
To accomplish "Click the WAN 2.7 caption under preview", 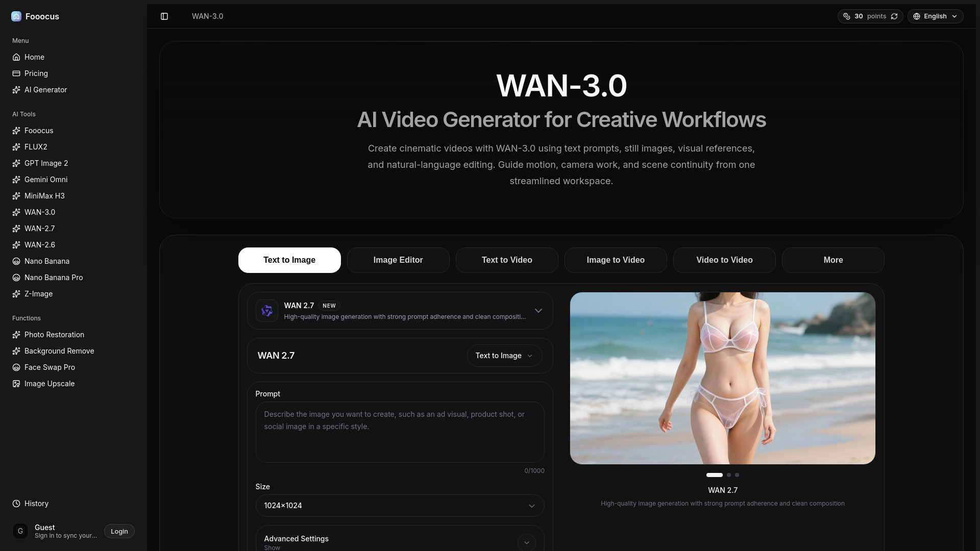I will (x=723, y=490).
